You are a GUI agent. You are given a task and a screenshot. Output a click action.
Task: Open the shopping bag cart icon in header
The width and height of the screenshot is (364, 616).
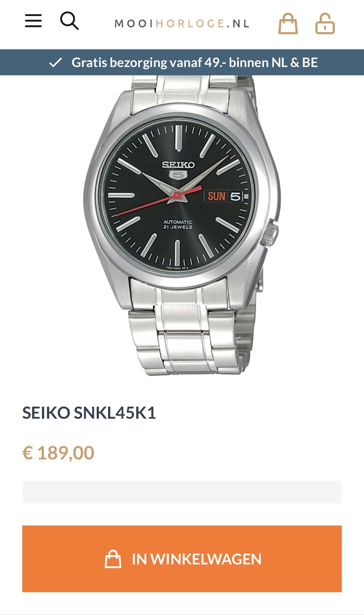[288, 23]
